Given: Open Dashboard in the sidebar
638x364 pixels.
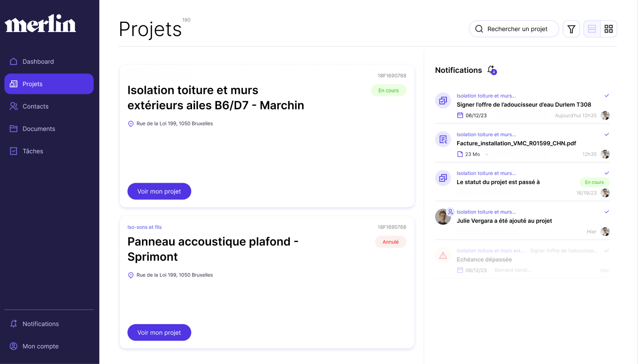Looking at the screenshot, I should tap(38, 62).
